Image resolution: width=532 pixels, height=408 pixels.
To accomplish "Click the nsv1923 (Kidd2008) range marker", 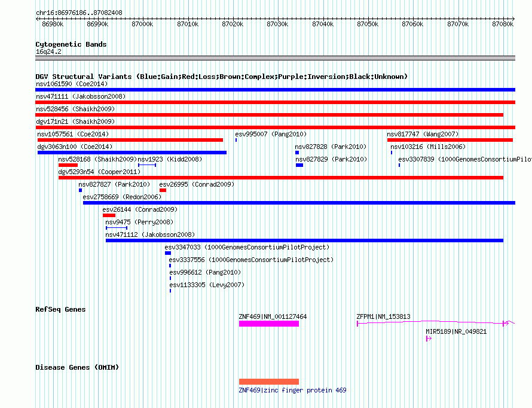I will tap(147, 165).
